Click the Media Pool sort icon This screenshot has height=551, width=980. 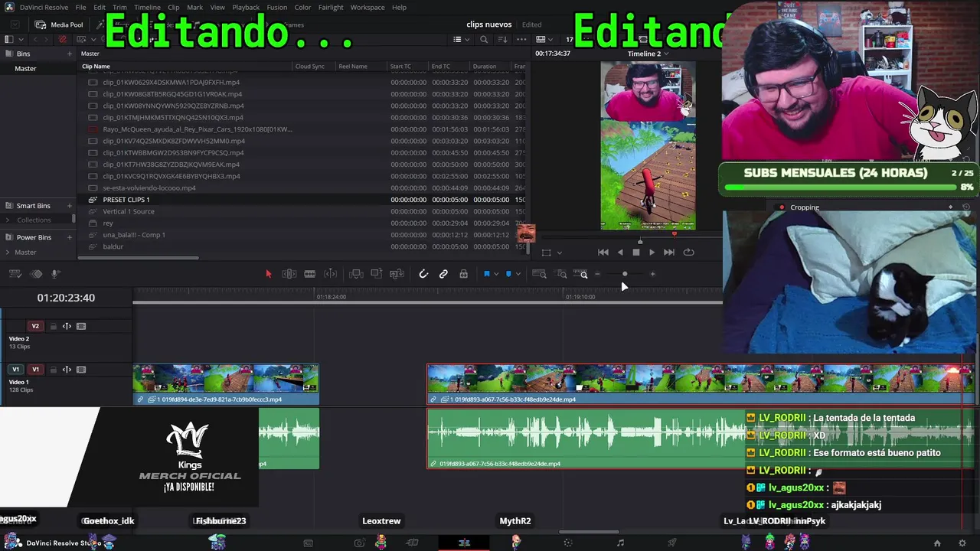tap(503, 39)
